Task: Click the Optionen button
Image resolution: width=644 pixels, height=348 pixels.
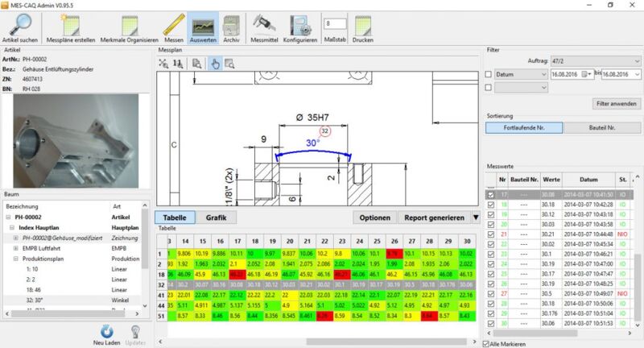Action: click(x=374, y=217)
